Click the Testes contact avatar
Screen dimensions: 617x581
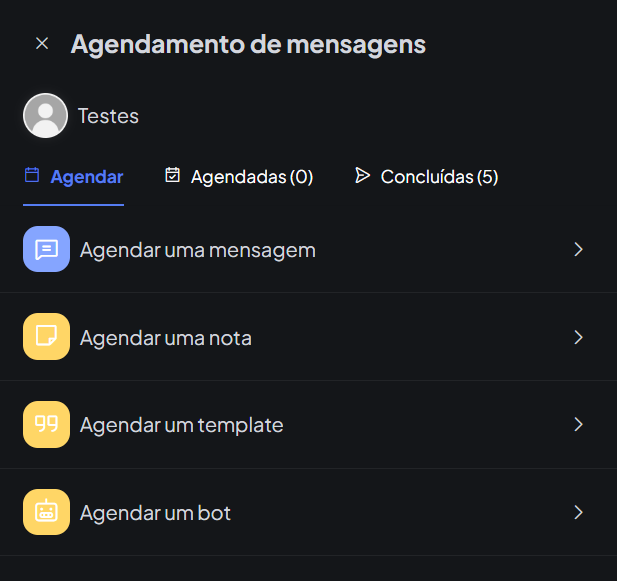point(45,116)
